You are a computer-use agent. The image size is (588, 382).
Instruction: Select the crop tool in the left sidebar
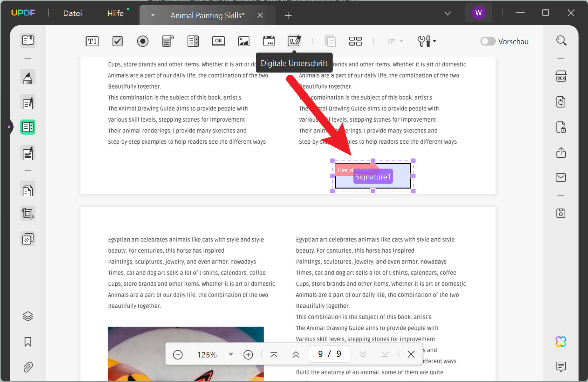click(28, 213)
